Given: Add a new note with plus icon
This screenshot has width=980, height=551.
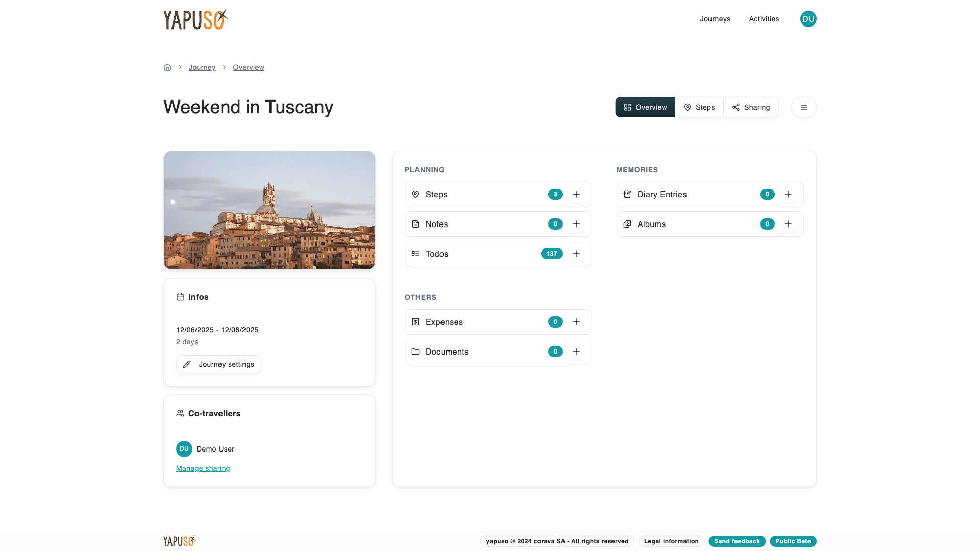Looking at the screenshot, I should tap(576, 224).
